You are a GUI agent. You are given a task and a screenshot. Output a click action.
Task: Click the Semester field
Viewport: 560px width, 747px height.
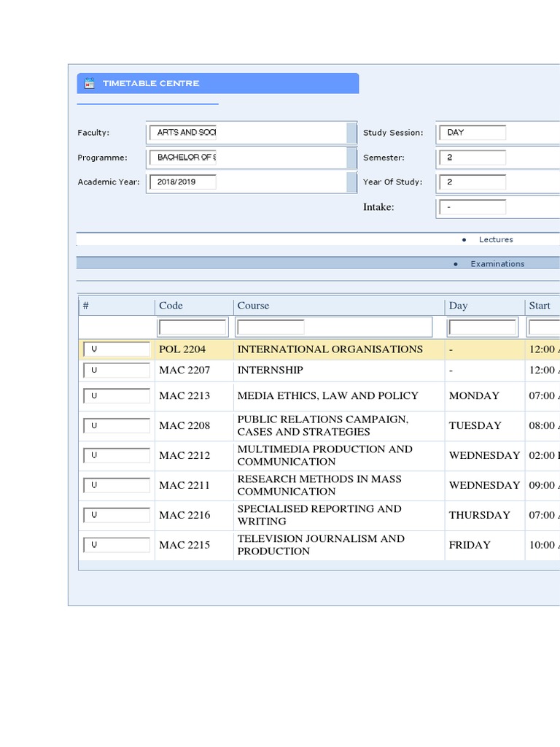[472, 158]
